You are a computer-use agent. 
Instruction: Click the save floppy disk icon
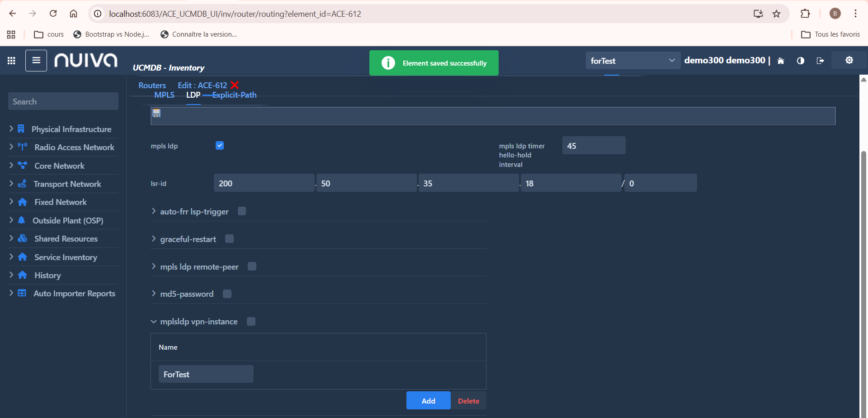[156, 113]
